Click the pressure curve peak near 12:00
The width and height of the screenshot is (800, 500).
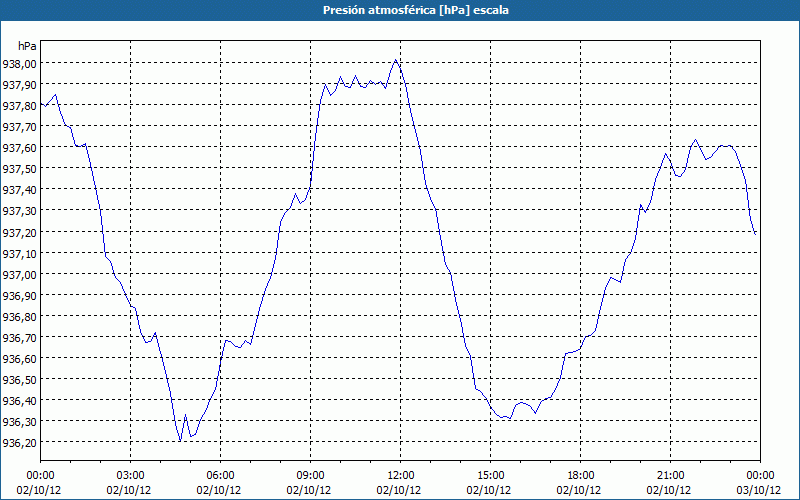396,60
